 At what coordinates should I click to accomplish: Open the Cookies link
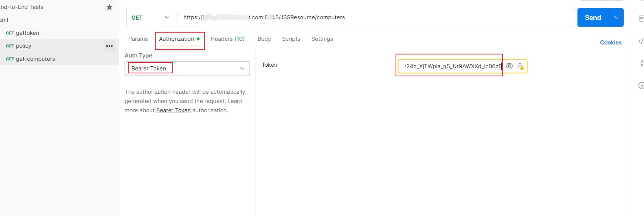point(611,43)
